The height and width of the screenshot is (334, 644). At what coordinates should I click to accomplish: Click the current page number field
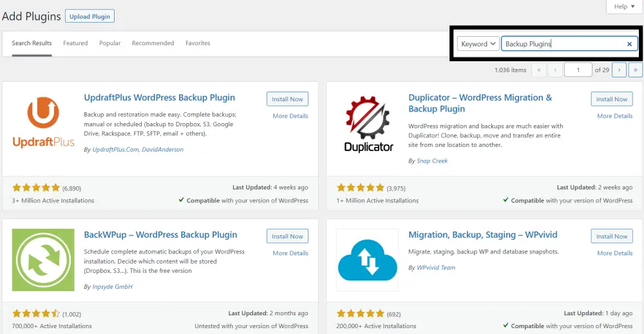coord(578,70)
